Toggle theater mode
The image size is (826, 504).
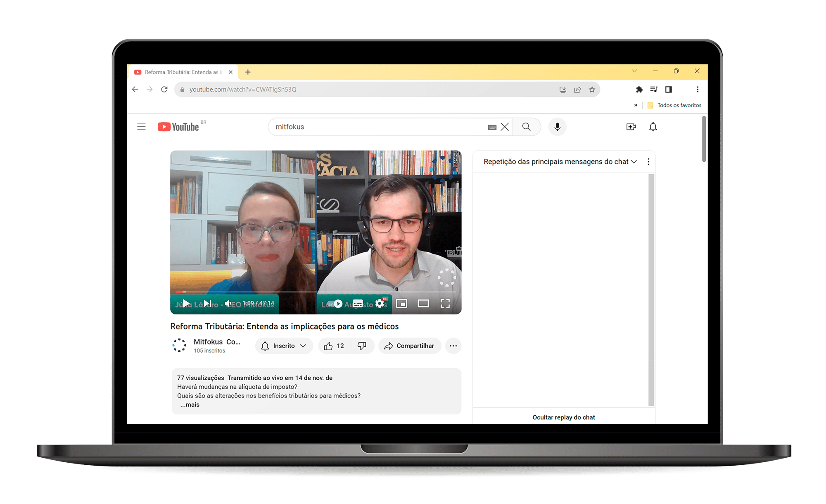423,304
